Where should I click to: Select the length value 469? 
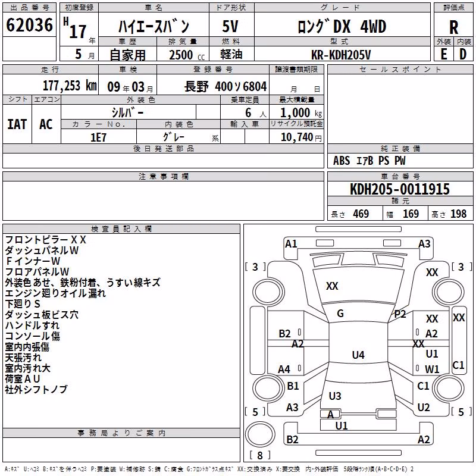361,214
